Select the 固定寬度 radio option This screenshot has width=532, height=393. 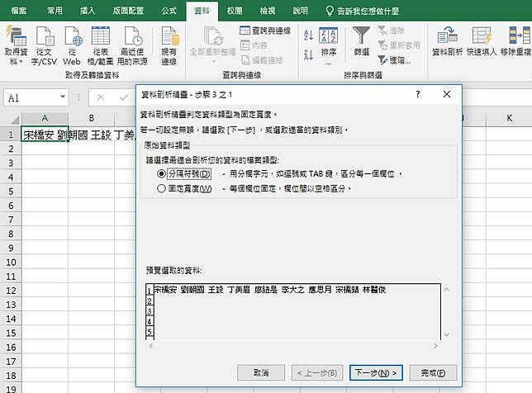click(162, 188)
